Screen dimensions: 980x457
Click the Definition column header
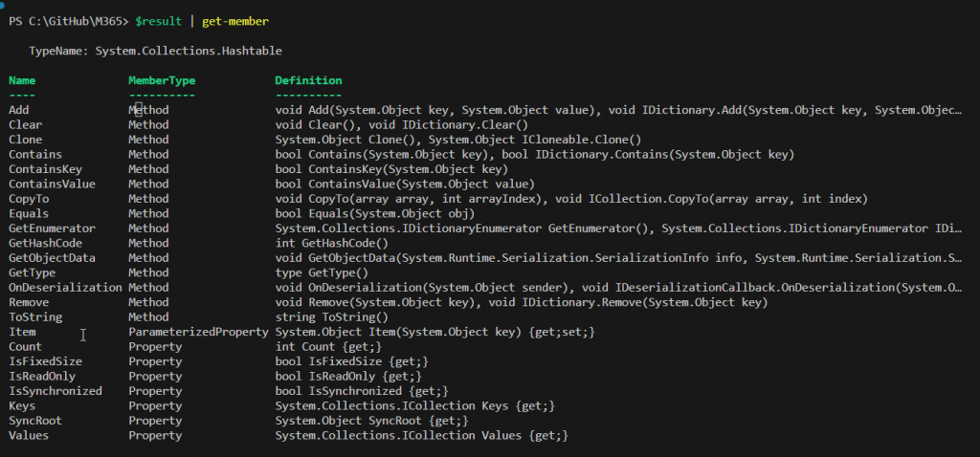(x=308, y=80)
